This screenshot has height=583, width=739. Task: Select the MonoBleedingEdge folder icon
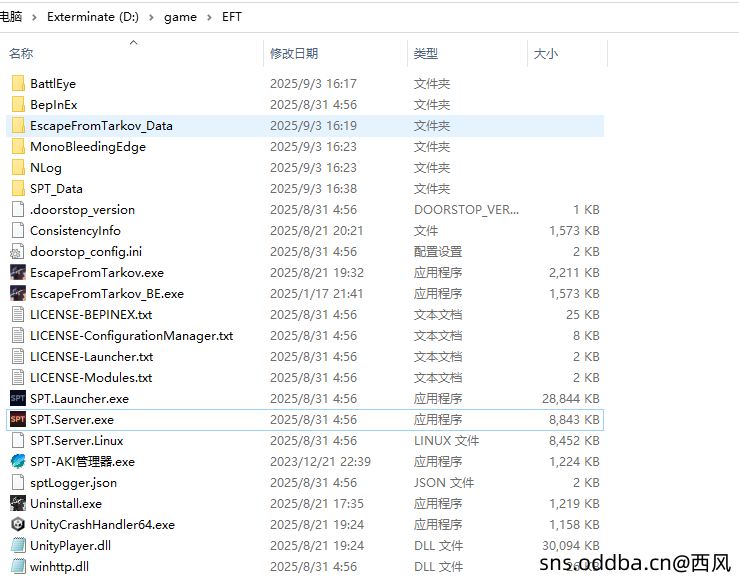coord(18,147)
